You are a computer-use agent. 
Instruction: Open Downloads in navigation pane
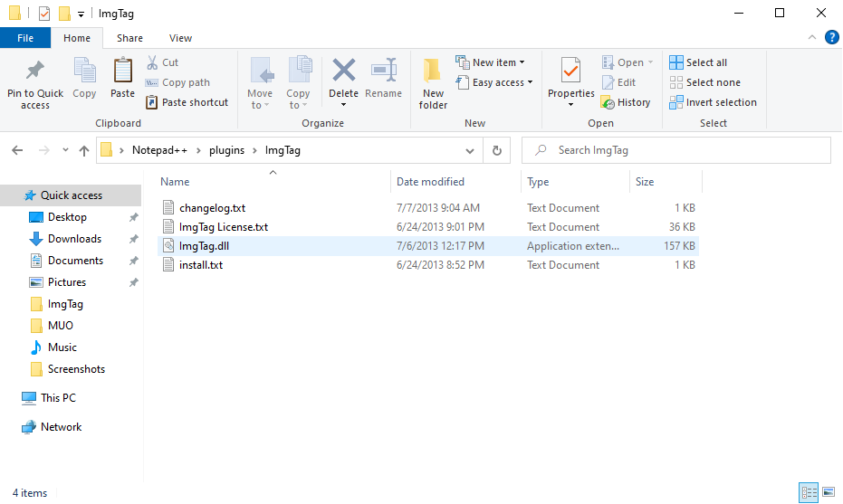pyautogui.click(x=74, y=239)
